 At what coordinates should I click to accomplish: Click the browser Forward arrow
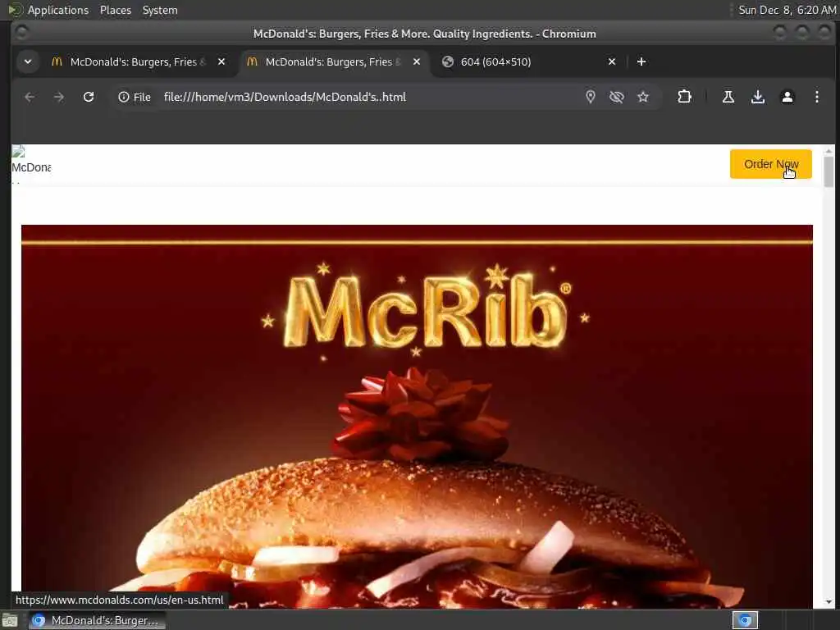pyautogui.click(x=59, y=97)
